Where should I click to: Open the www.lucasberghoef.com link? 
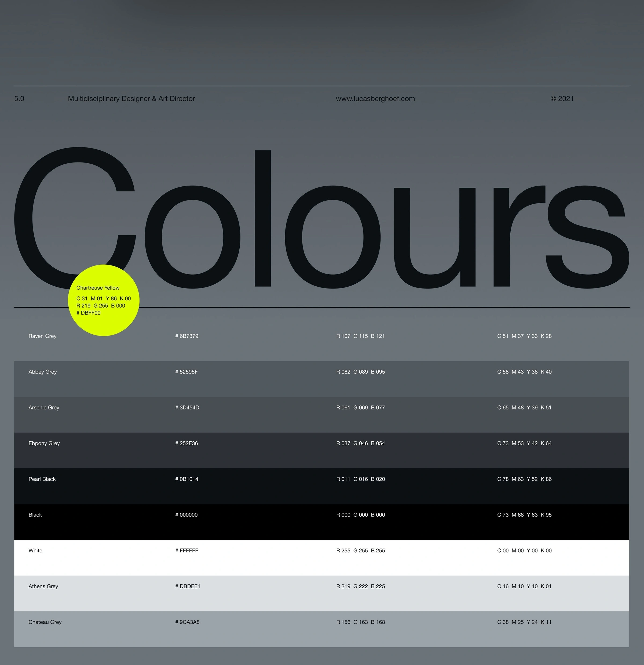pyautogui.click(x=375, y=99)
